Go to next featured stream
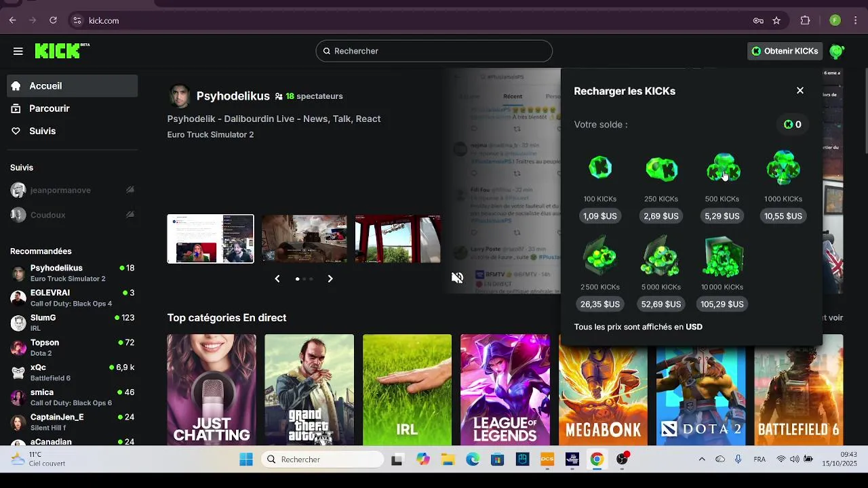868x488 pixels. [330, 279]
